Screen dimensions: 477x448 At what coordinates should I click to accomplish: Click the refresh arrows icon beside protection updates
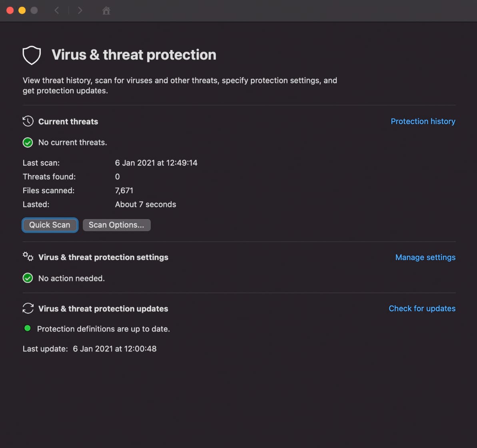28,308
